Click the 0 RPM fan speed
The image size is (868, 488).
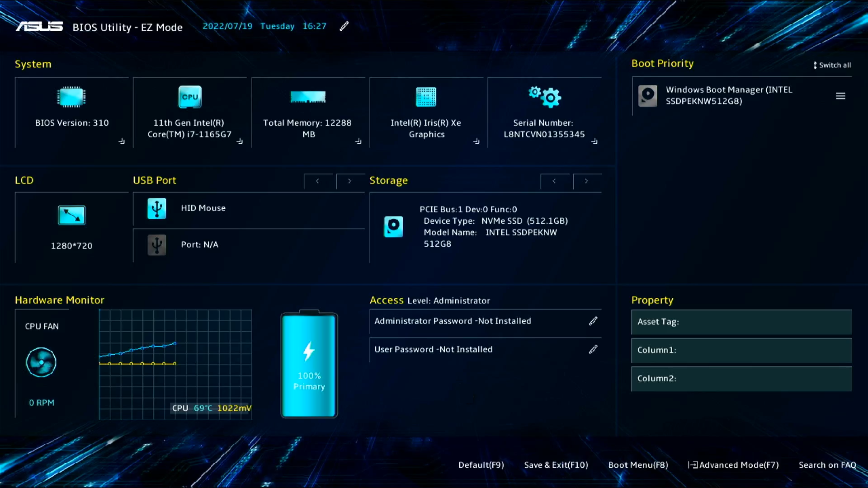42,403
